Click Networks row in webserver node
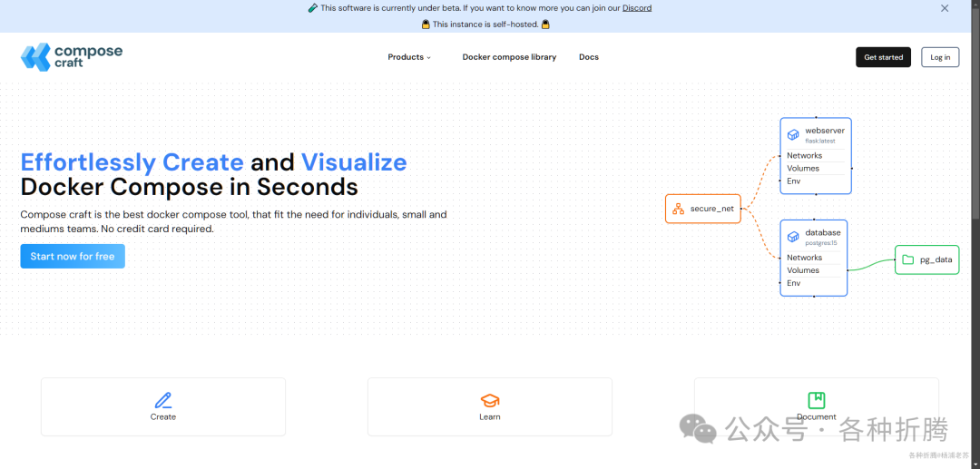The width and height of the screenshot is (980, 469). (815, 155)
